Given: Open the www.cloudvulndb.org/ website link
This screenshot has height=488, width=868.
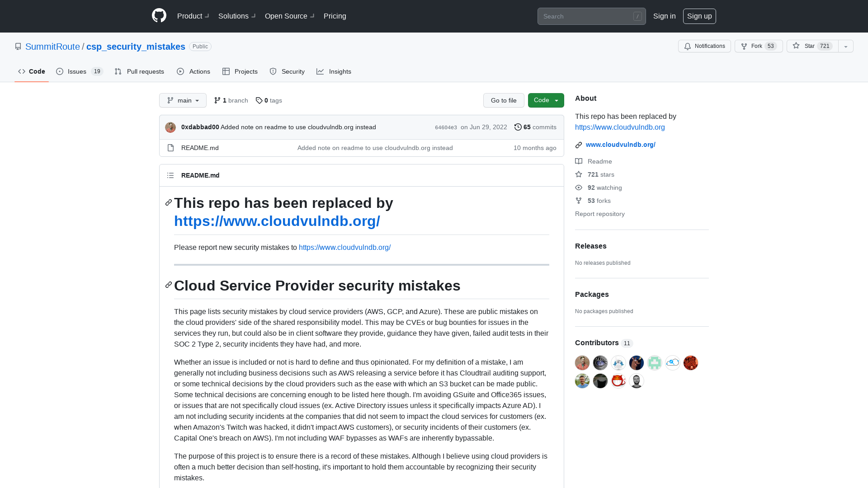Looking at the screenshot, I should click(x=620, y=145).
